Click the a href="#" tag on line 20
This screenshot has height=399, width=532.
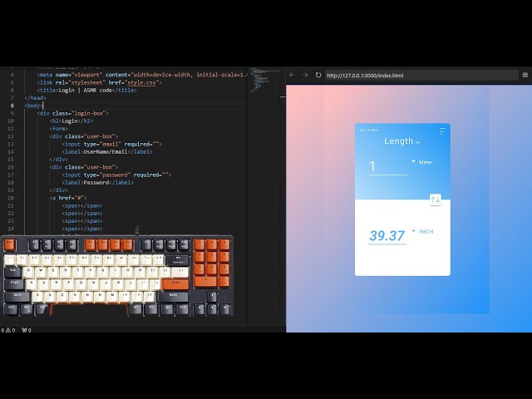pos(68,198)
